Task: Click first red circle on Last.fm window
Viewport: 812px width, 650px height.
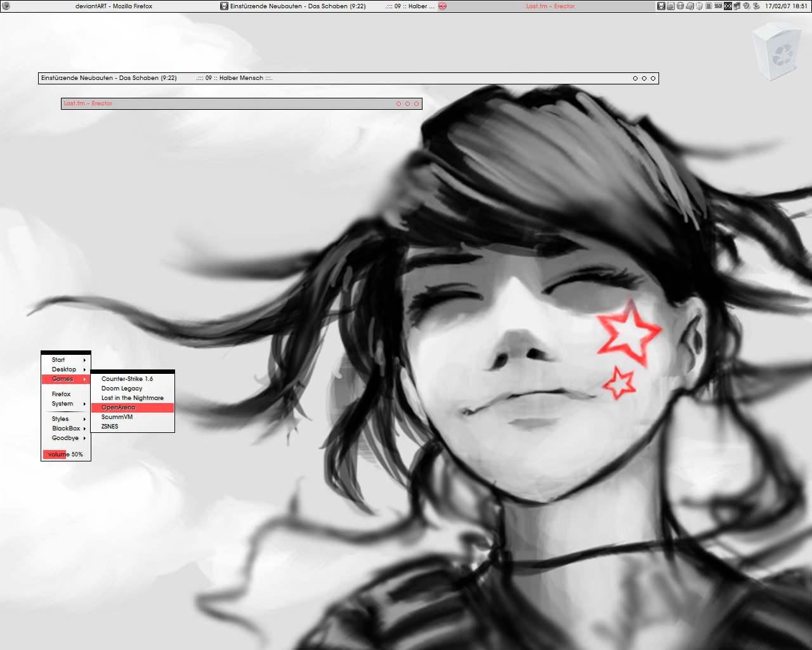Action: pyautogui.click(x=398, y=104)
